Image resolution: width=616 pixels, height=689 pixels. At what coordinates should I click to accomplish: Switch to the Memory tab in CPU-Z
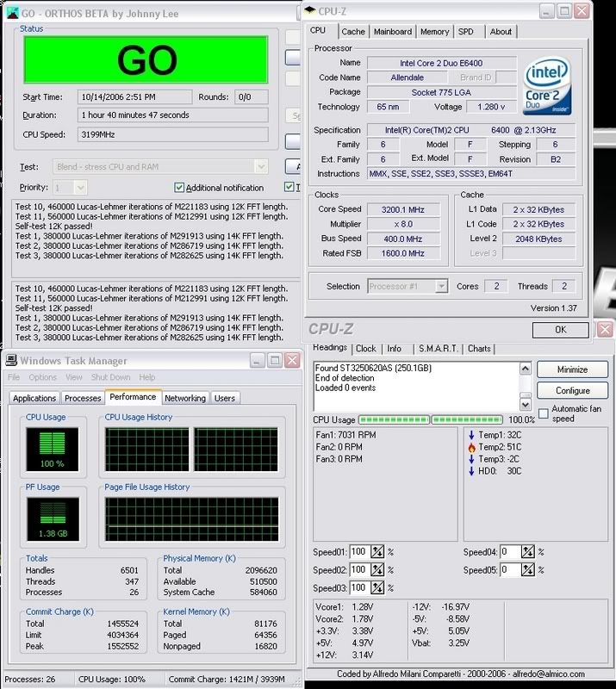(434, 32)
